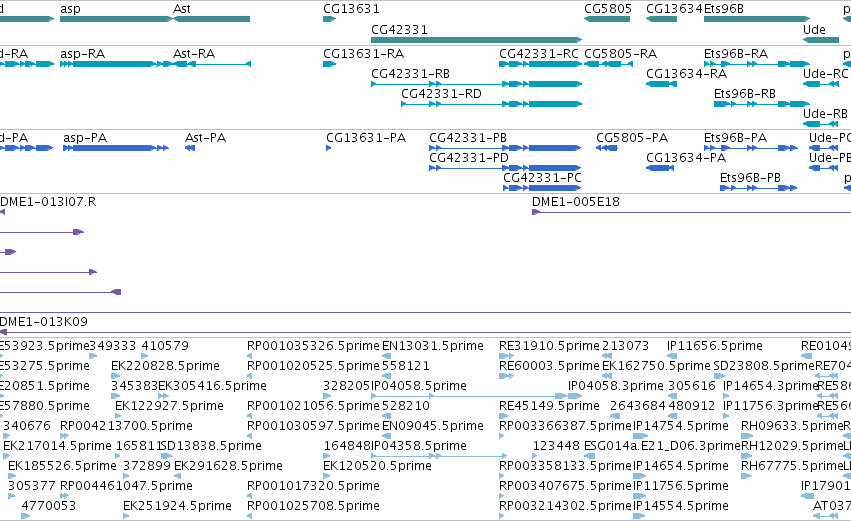Click EST EK291628.5prime
Viewport: 851px width, 521px height.
pyautogui.click(x=176, y=476)
